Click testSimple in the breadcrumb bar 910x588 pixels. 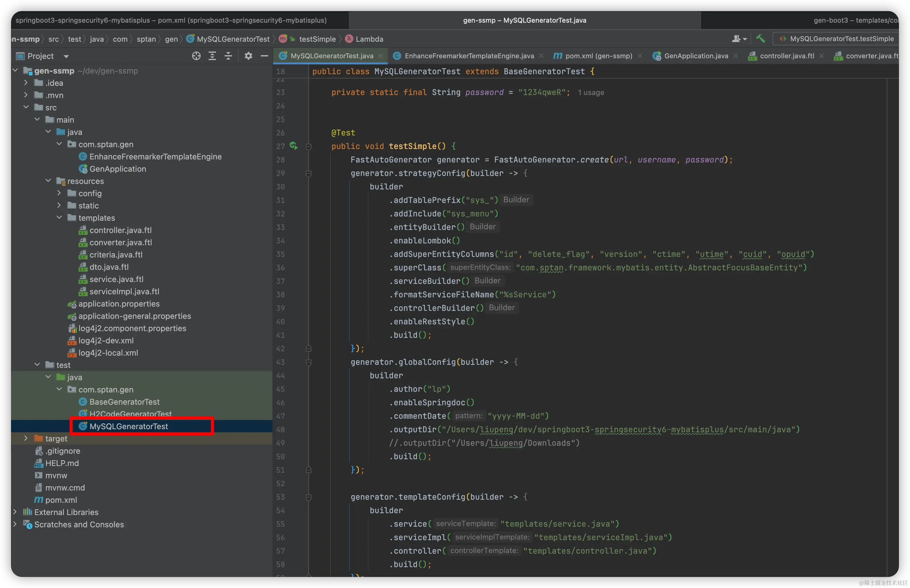coord(317,39)
